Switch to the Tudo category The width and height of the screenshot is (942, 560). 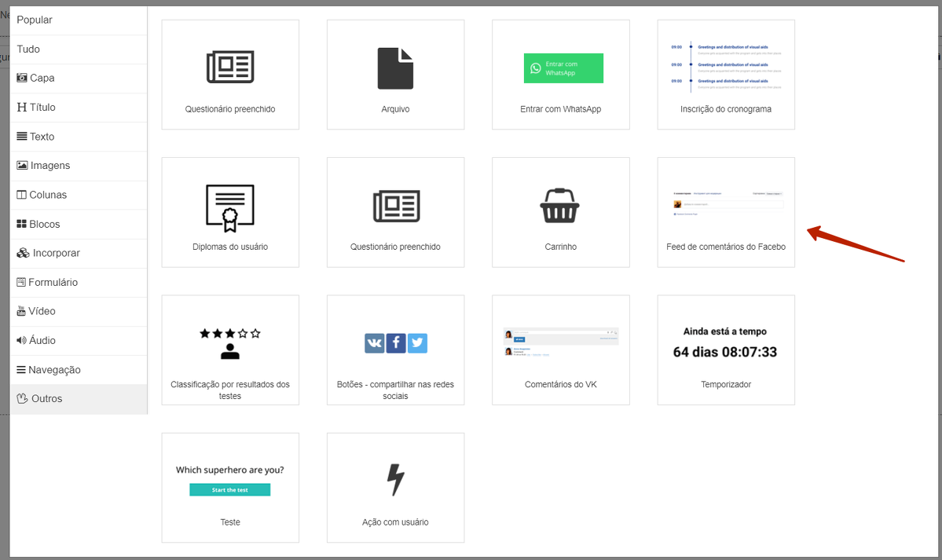[x=28, y=49]
